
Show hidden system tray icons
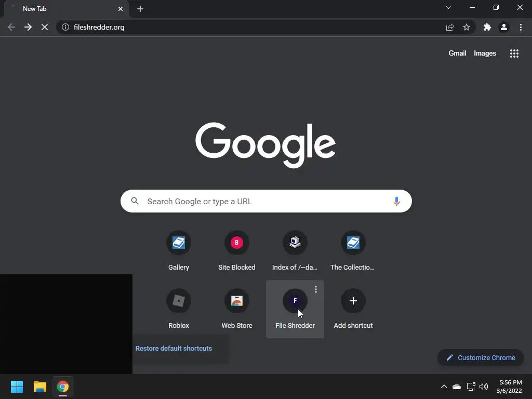(x=444, y=387)
